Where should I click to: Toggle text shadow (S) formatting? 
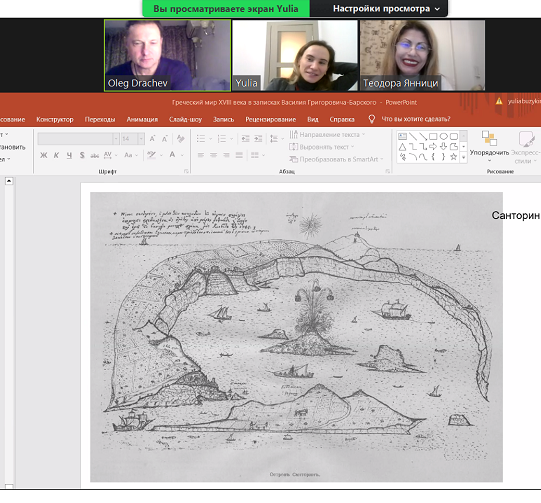click(82, 155)
